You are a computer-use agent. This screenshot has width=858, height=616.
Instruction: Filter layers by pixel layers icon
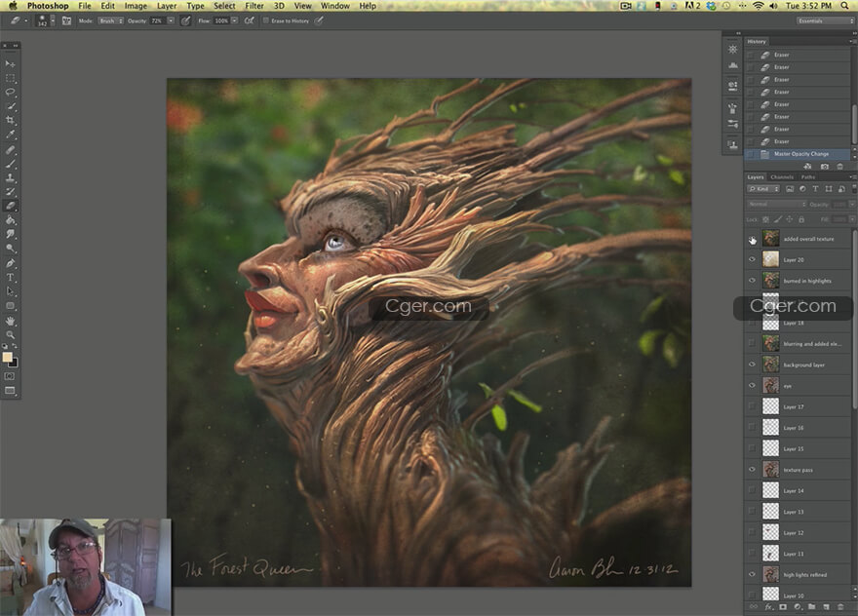(790, 189)
